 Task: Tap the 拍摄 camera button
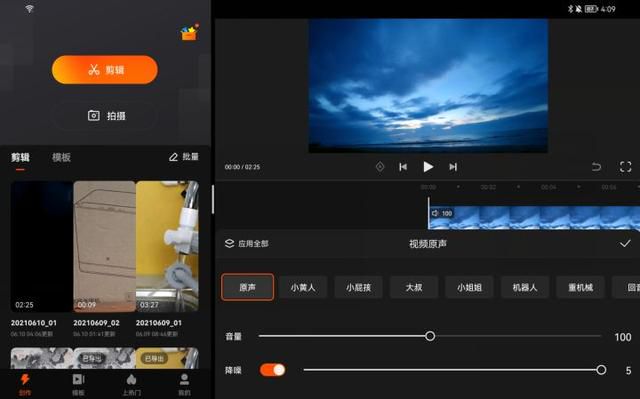point(106,116)
